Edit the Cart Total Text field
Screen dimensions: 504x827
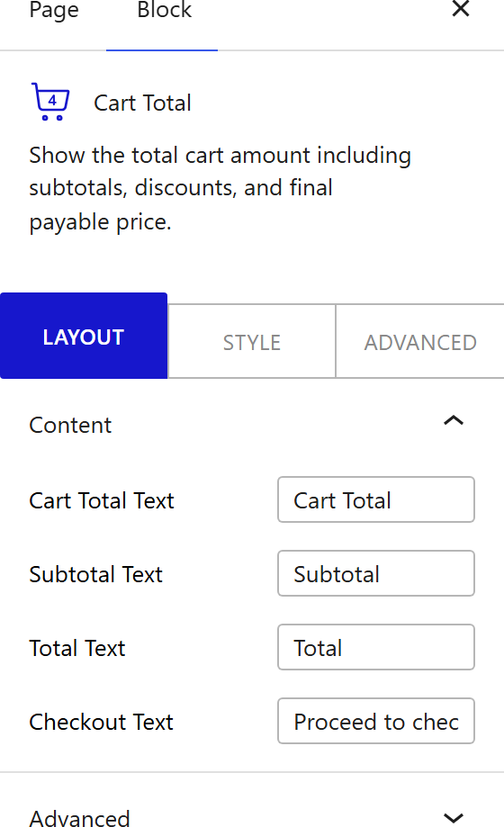click(x=376, y=500)
